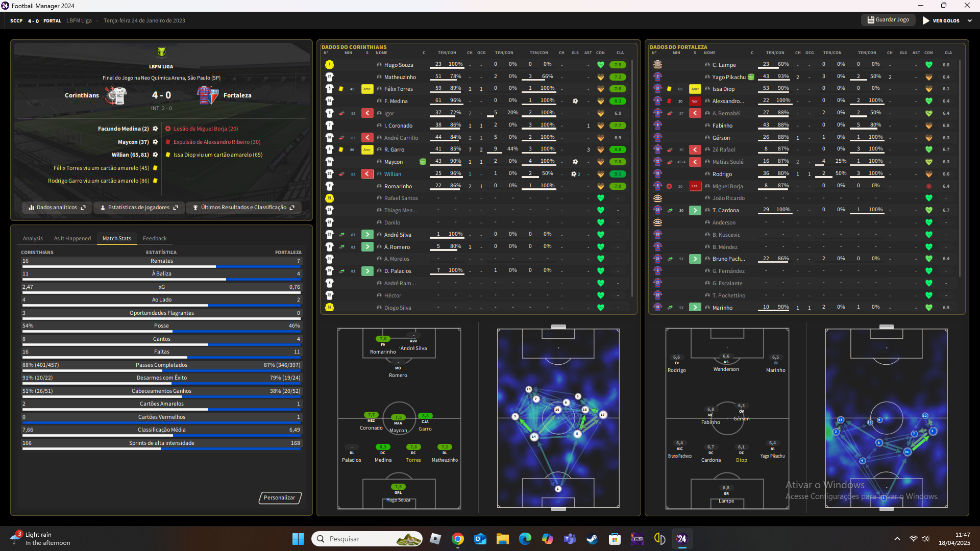Open the Windows Start menu
The image size is (980, 551).
click(298, 539)
